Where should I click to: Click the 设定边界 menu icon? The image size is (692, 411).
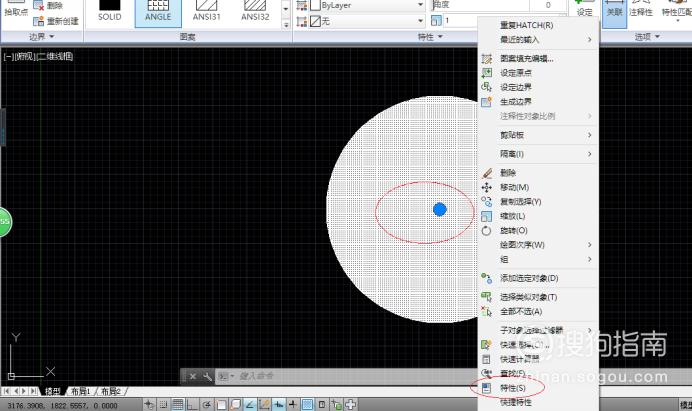click(486, 87)
